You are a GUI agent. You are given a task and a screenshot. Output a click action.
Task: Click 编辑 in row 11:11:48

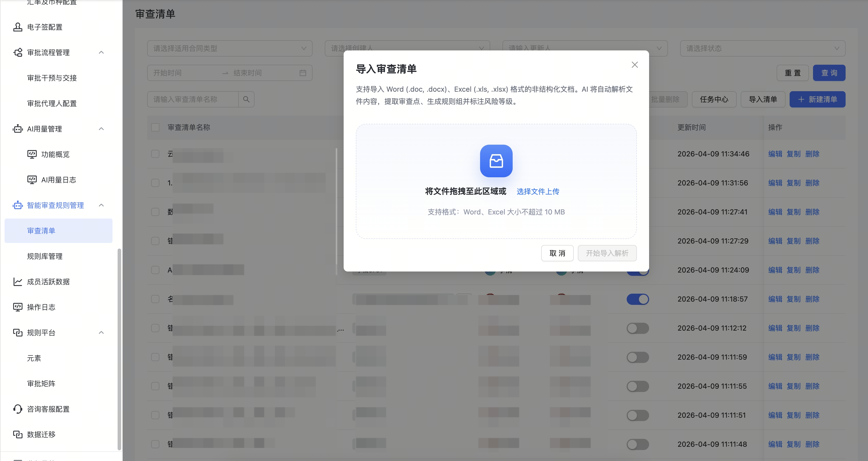[775, 444]
